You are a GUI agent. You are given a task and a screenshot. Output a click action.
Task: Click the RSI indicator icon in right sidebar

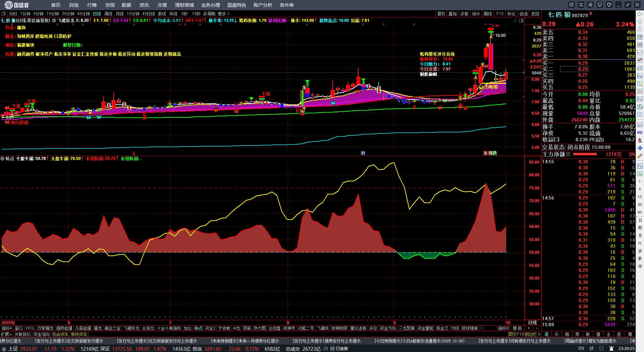click(640, 132)
